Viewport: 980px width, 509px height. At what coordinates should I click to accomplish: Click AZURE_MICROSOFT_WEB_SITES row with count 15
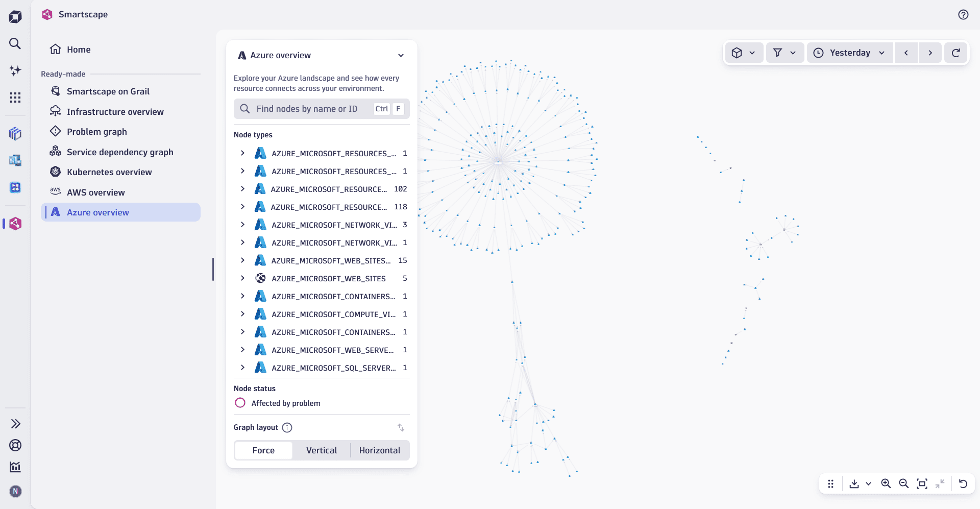click(322, 260)
